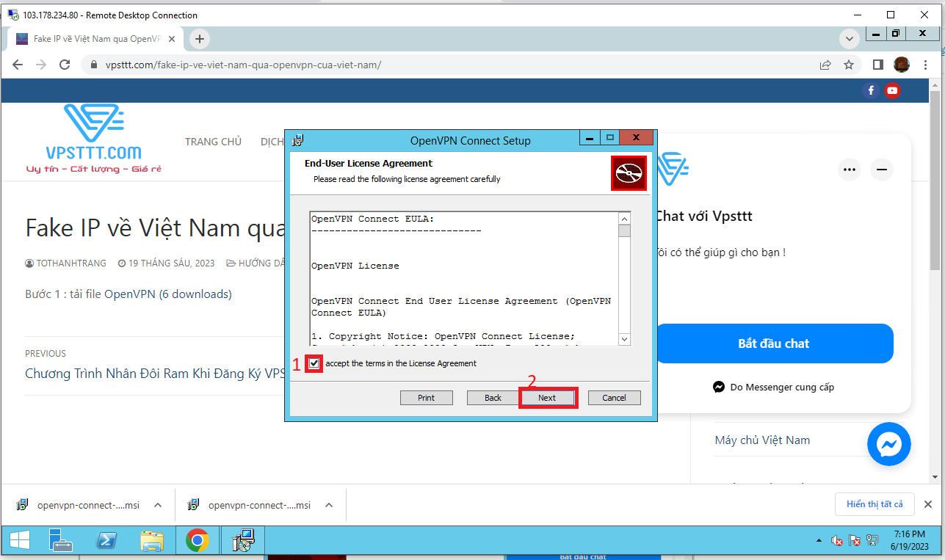945x560 pixels.
Task: Expand second download item chevron
Action: [329, 505]
